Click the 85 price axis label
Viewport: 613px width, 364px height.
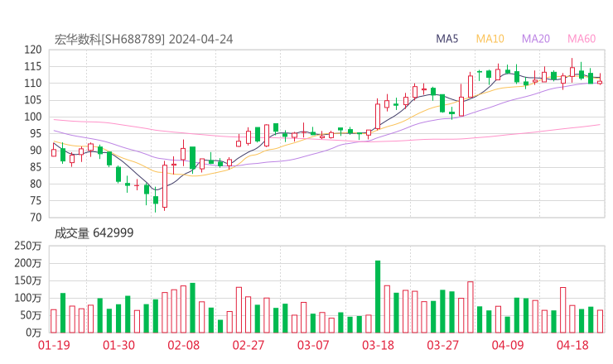point(36,167)
